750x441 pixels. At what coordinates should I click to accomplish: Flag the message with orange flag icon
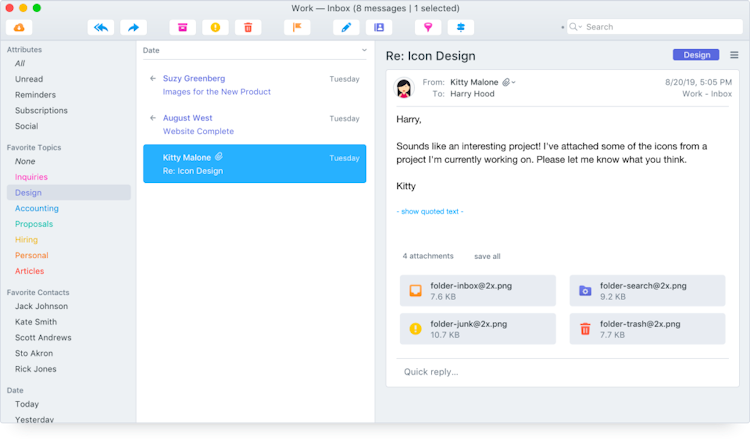(297, 27)
